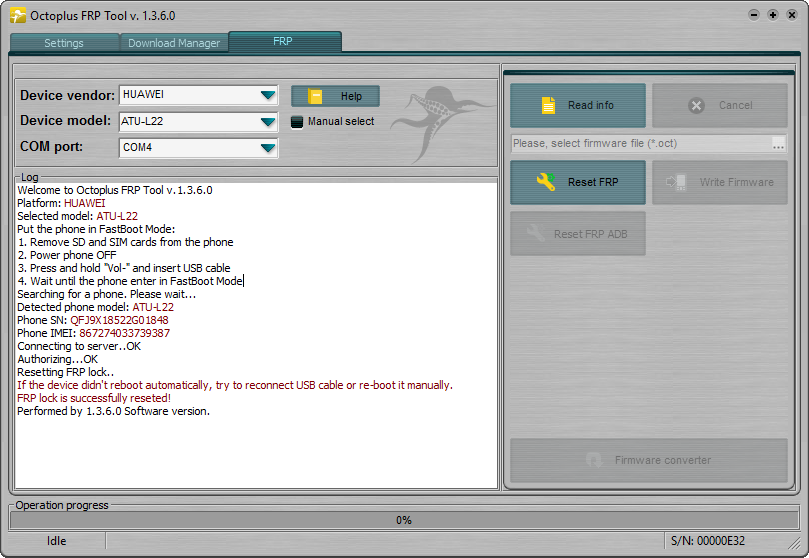The height and width of the screenshot is (558, 809).
Task: Click the Write Firmware button
Action: 720,182
